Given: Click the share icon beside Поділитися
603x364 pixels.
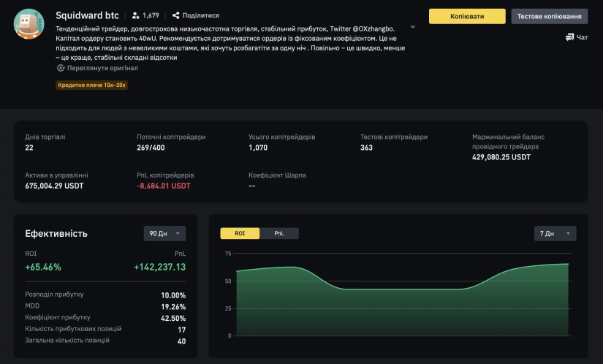Looking at the screenshot, I should (x=175, y=15).
